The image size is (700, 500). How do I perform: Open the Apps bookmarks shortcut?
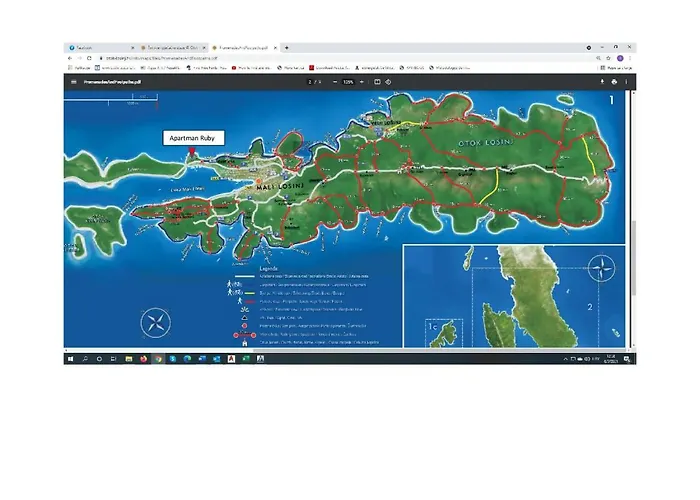tap(79, 68)
